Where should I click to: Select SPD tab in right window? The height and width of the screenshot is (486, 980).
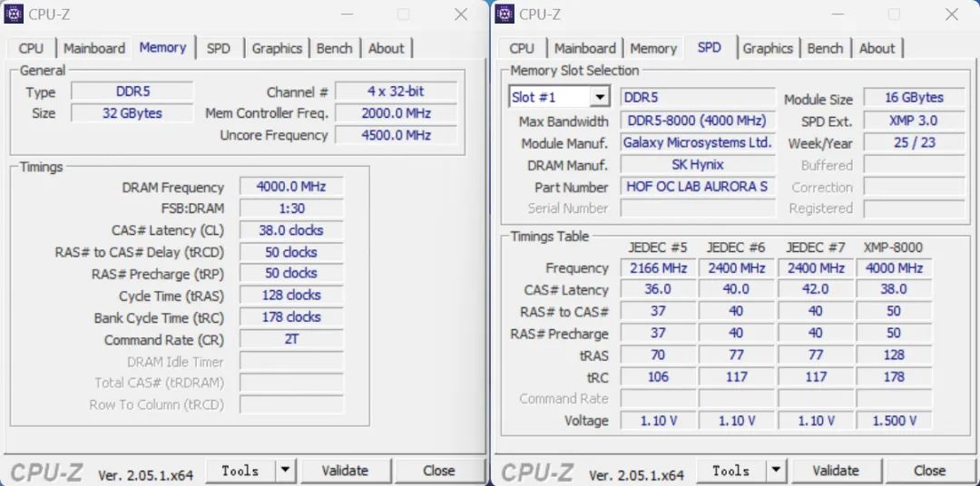coord(710,47)
